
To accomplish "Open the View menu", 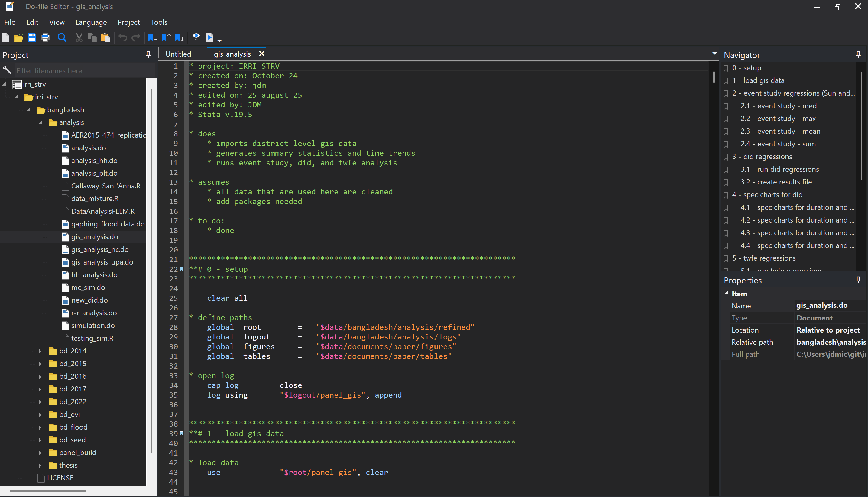I will pyautogui.click(x=57, y=22).
